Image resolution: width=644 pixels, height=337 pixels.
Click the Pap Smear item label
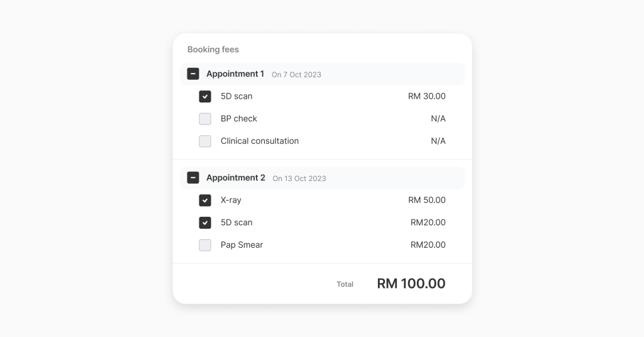[241, 245]
